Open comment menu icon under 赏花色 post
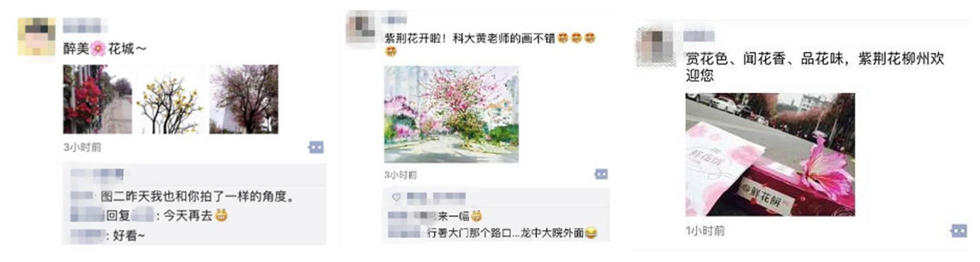 pyautogui.click(x=959, y=231)
